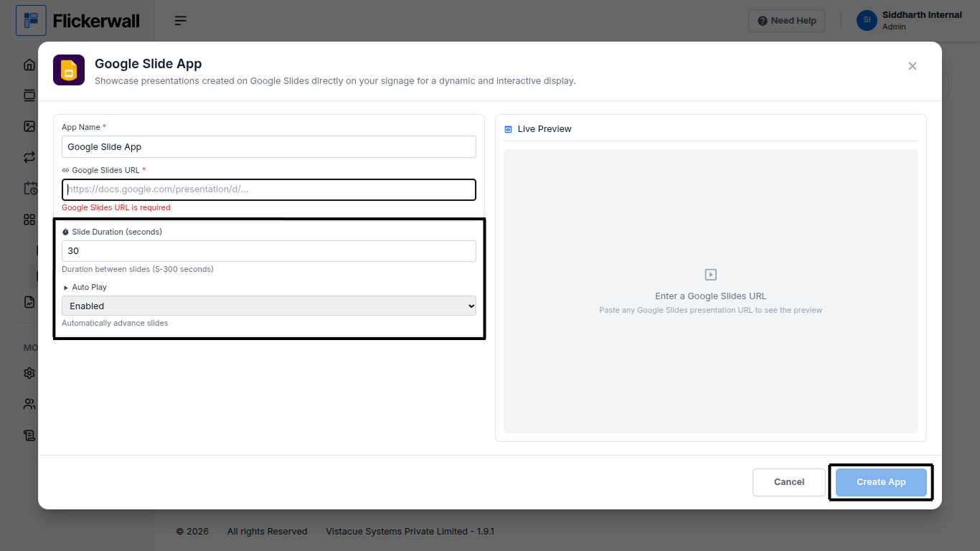Viewport: 980px width, 551px height.
Task: Click the triangle icon beside Auto Play
Action: [x=66, y=287]
